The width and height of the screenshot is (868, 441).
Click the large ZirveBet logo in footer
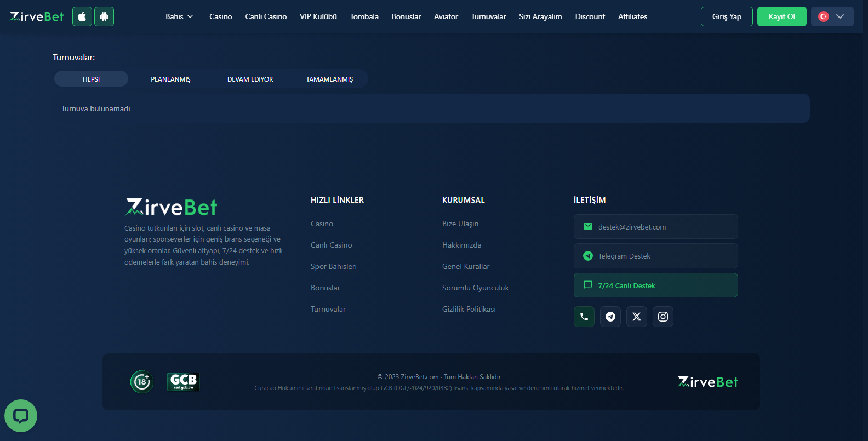(171, 207)
